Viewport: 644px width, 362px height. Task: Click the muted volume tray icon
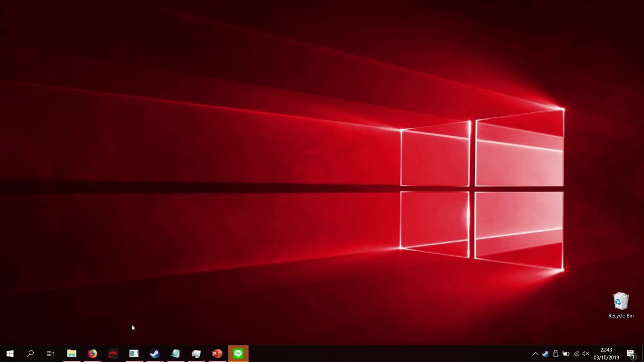click(x=586, y=354)
